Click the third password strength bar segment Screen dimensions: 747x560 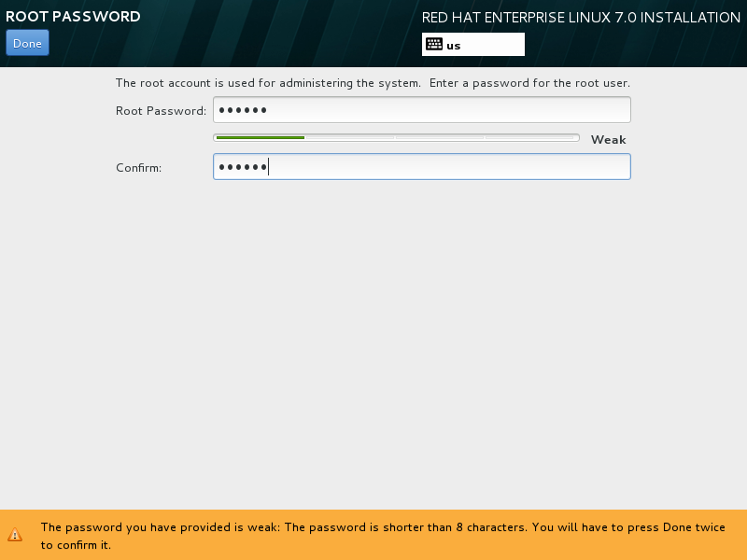pos(440,138)
